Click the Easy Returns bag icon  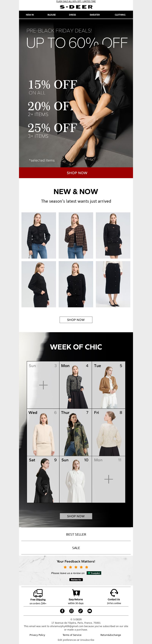coord(76,593)
